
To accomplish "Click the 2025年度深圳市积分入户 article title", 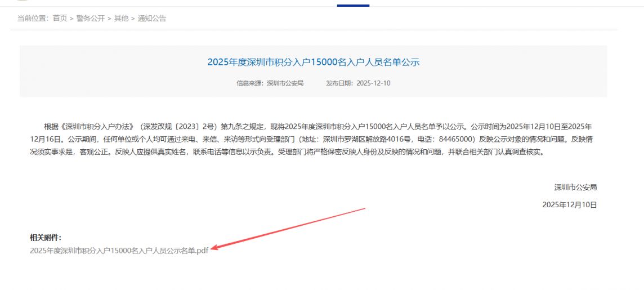I will click(313, 62).
